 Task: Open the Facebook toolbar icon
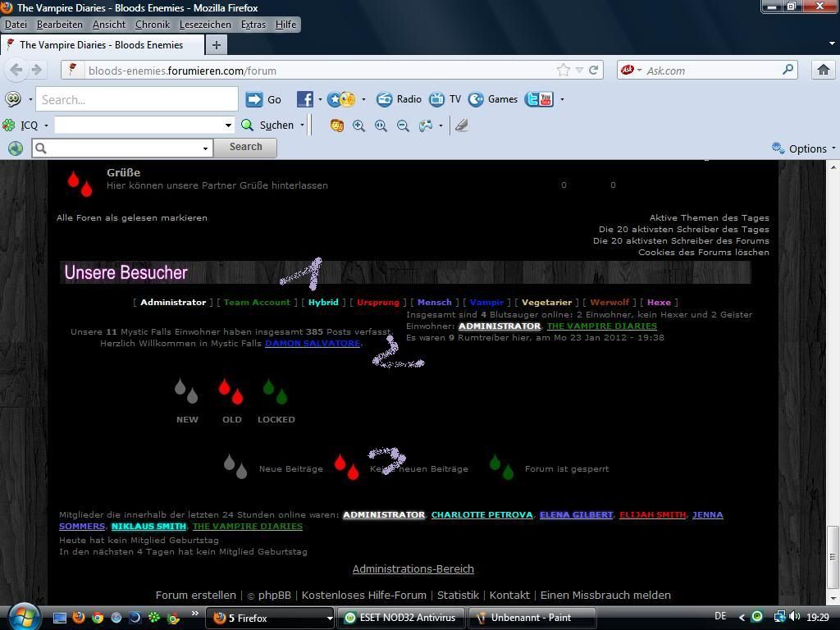click(x=304, y=99)
